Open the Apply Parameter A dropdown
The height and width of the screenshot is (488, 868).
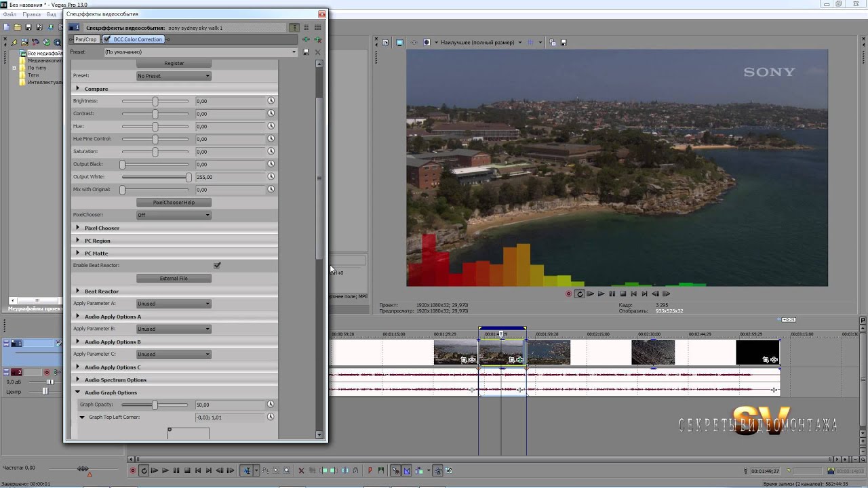(x=174, y=304)
